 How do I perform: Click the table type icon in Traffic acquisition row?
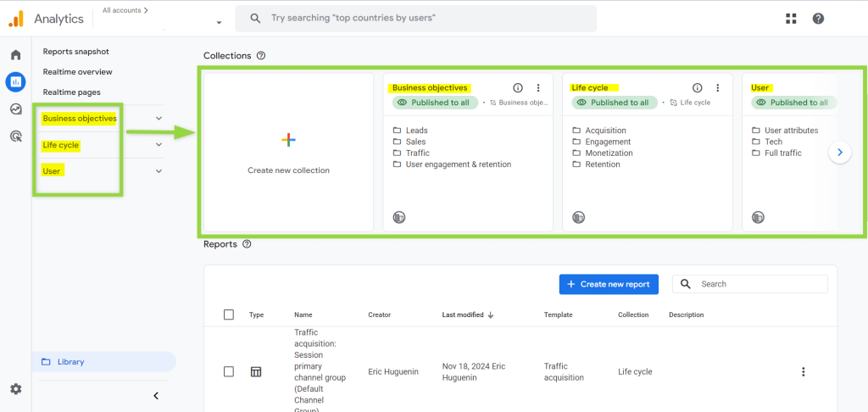coord(256,371)
